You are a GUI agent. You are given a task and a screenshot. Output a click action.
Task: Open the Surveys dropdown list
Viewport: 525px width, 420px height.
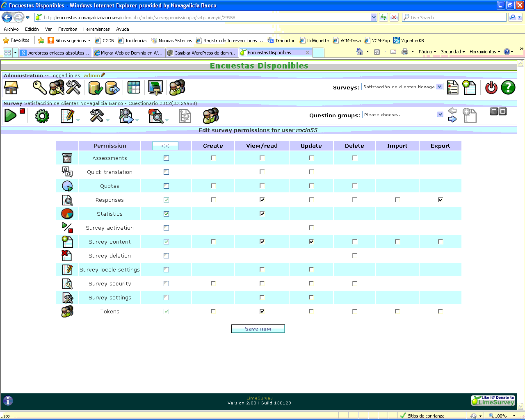coord(440,87)
